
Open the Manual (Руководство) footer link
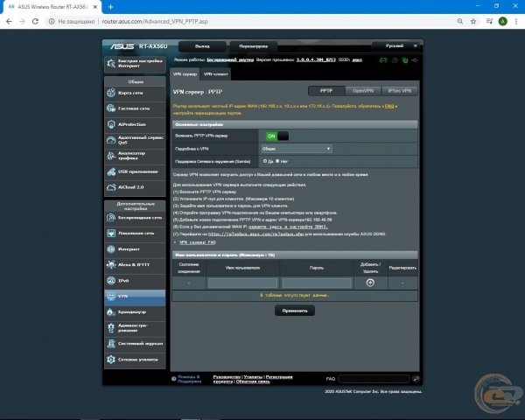pos(227,377)
